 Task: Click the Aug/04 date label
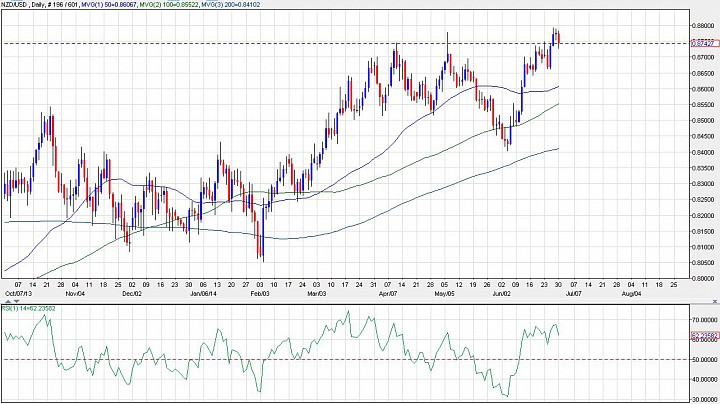[631, 293]
